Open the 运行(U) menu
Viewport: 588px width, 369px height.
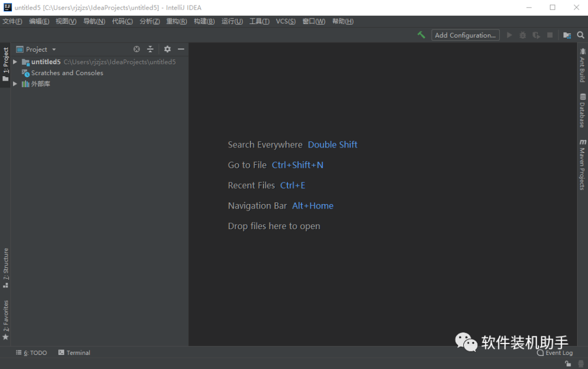(x=232, y=21)
